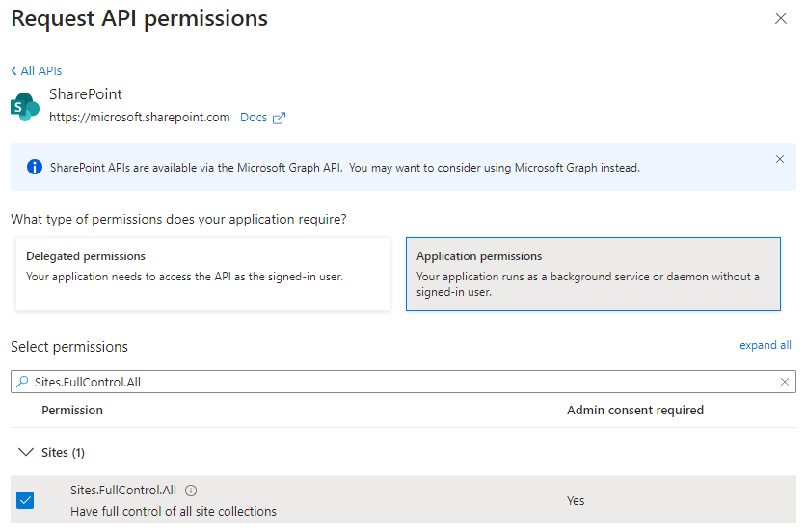Dismiss the Microsoft Graph info banner
806x532 pixels.
click(779, 159)
